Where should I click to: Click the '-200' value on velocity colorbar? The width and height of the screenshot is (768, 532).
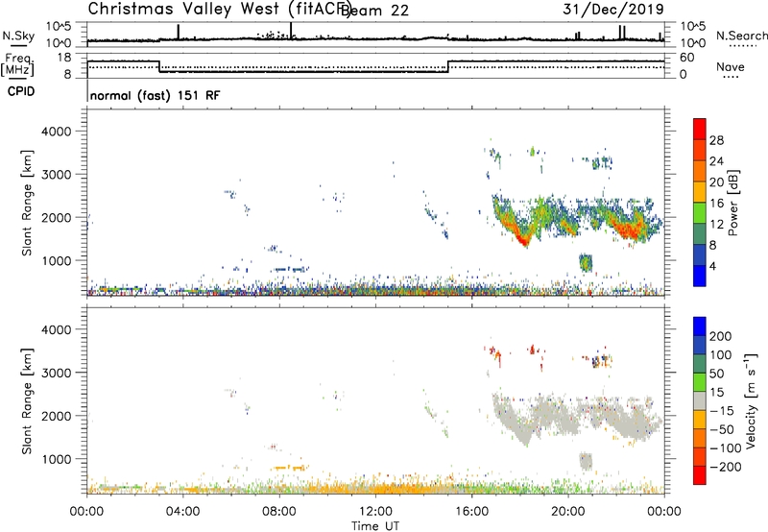point(726,467)
